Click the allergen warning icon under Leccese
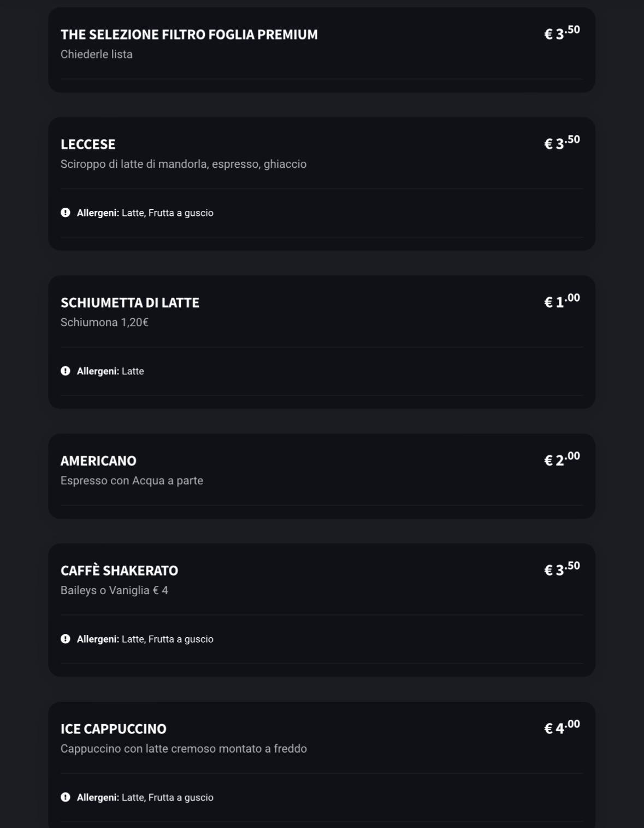Screen dimensions: 644x828 click(x=66, y=213)
